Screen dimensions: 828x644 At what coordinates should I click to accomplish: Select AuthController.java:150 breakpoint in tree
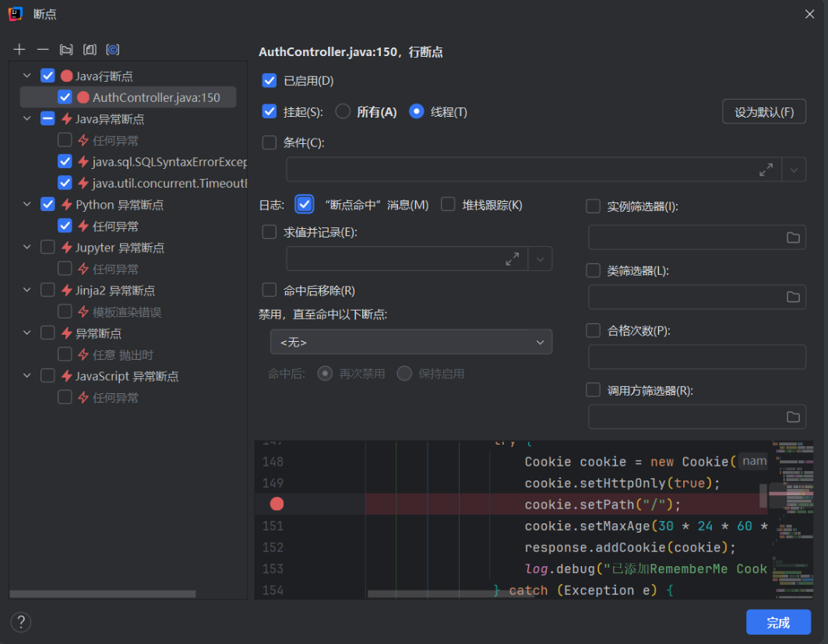[x=156, y=97]
